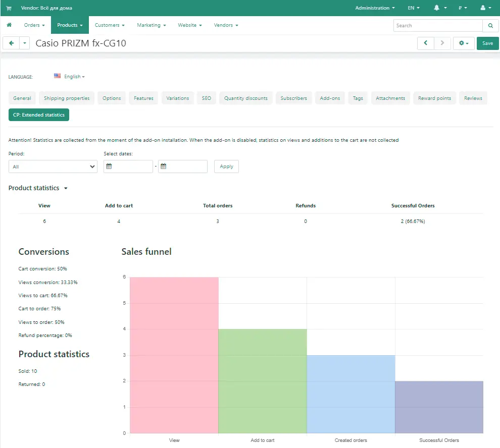Switch to the Tags tab

[x=358, y=98]
